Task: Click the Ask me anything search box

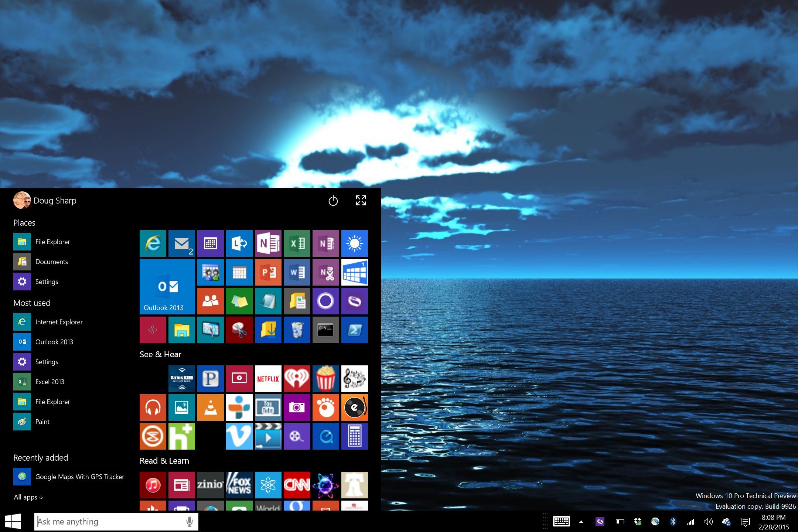Action: click(109, 522)
